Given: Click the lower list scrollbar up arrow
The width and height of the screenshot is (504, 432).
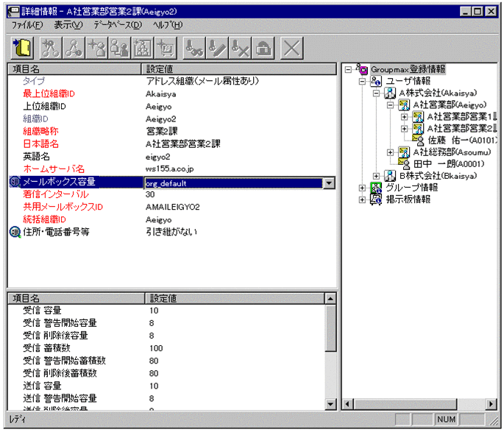Looking at the screenshot, I should pyautogui.click(x=330, y=299).
